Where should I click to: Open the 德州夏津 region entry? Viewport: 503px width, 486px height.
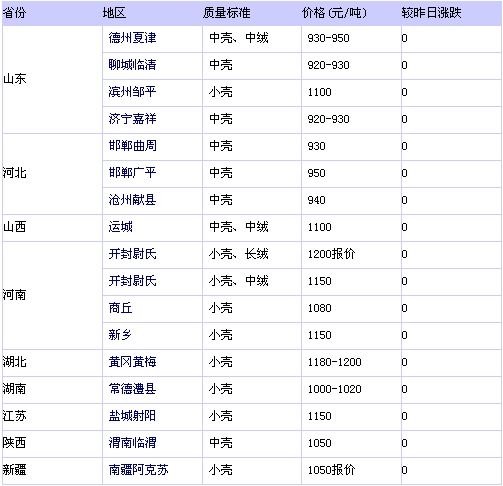(132, 38)
